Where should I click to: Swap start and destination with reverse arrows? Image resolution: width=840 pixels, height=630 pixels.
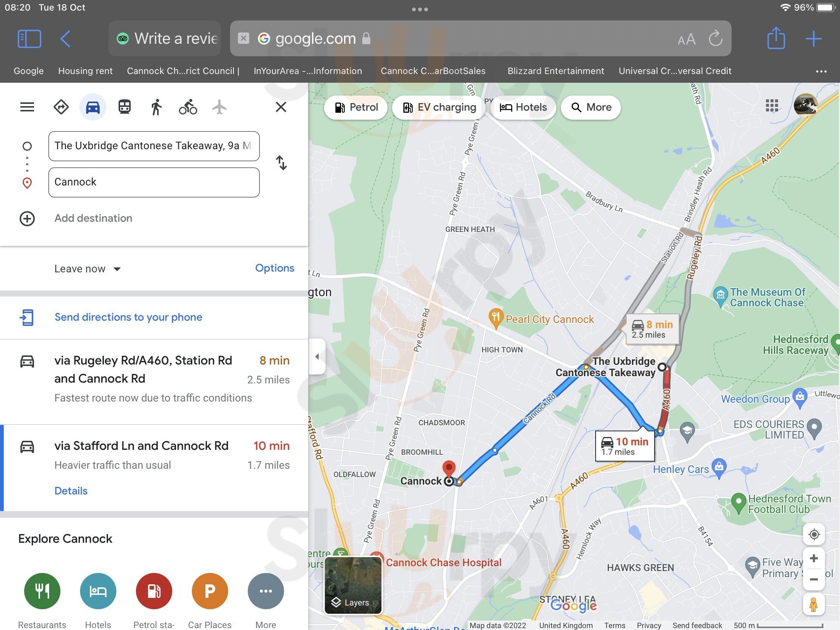pos(281,163)
